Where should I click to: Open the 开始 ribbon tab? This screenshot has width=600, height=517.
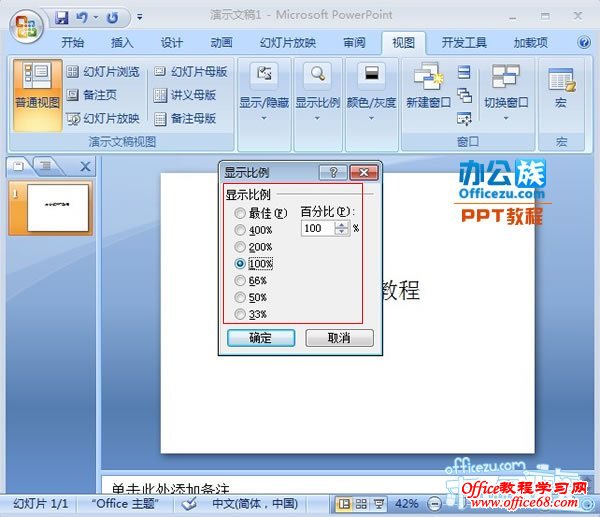click(x=72, y=42)
